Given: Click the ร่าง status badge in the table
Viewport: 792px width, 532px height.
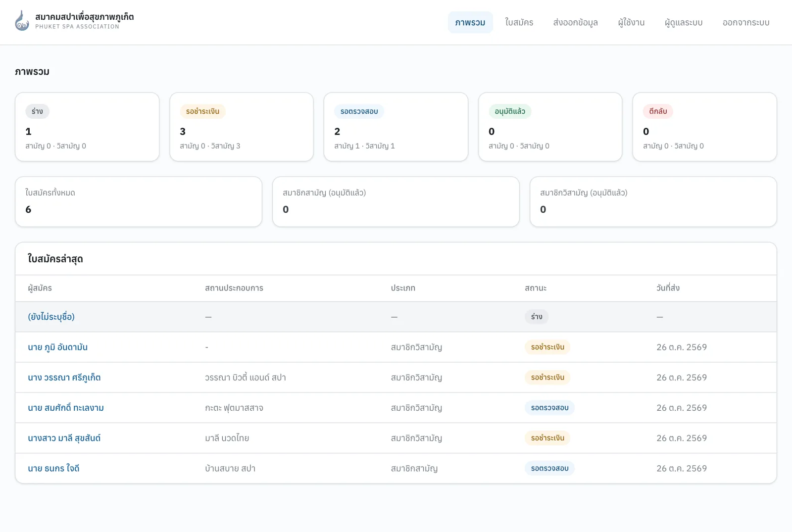Looking at the screenshot, I should click(x=537, y=317).
